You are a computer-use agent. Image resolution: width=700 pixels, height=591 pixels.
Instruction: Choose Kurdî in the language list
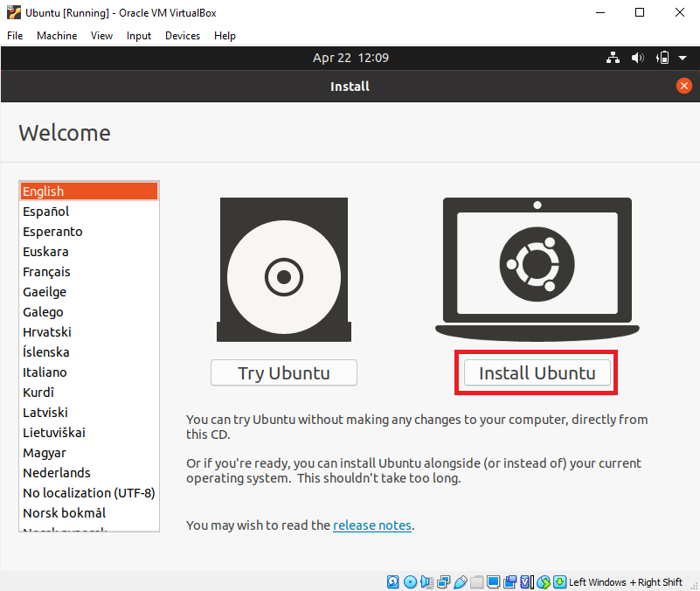tap(89, 393)
